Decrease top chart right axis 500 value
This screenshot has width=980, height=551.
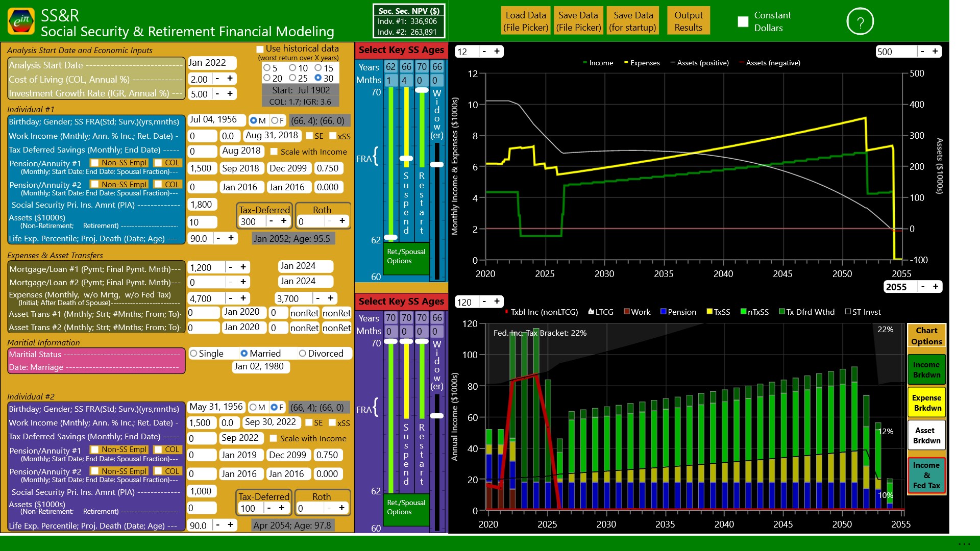[922, 52]
